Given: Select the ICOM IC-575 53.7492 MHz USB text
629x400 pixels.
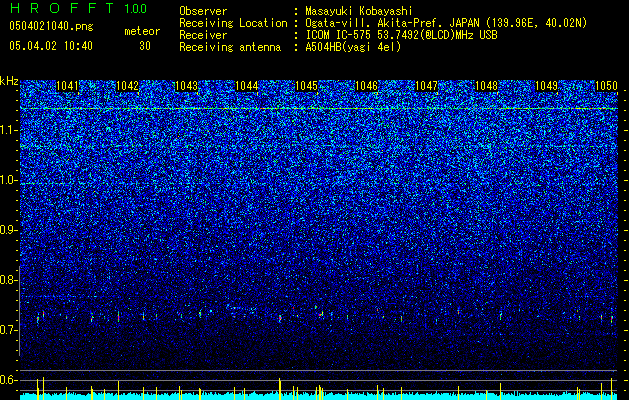Looking at the screenshot, I should (401, 35).
